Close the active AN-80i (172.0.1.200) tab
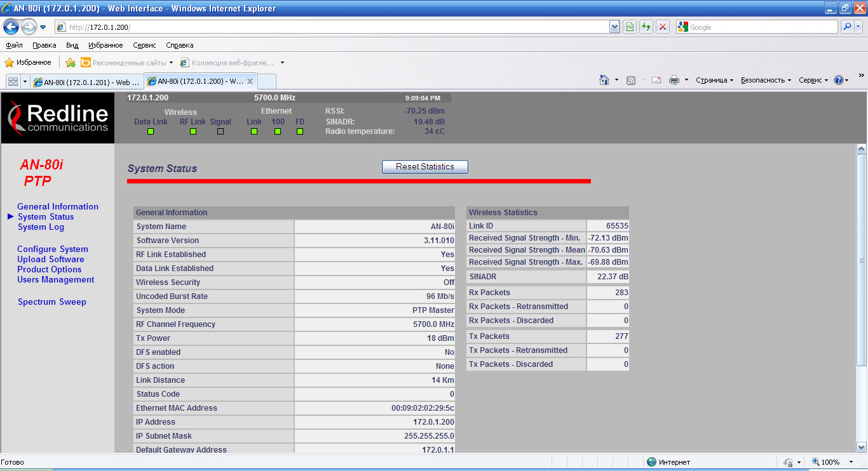 [250, 81]
